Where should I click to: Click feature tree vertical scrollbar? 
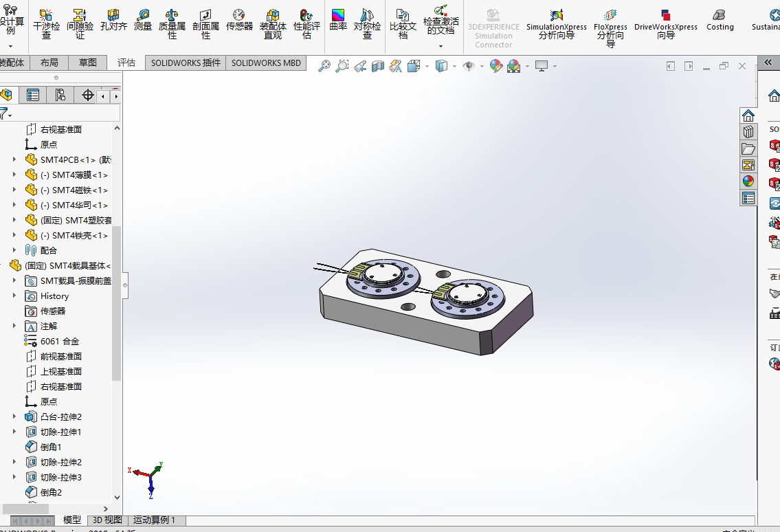click(116, 304)
